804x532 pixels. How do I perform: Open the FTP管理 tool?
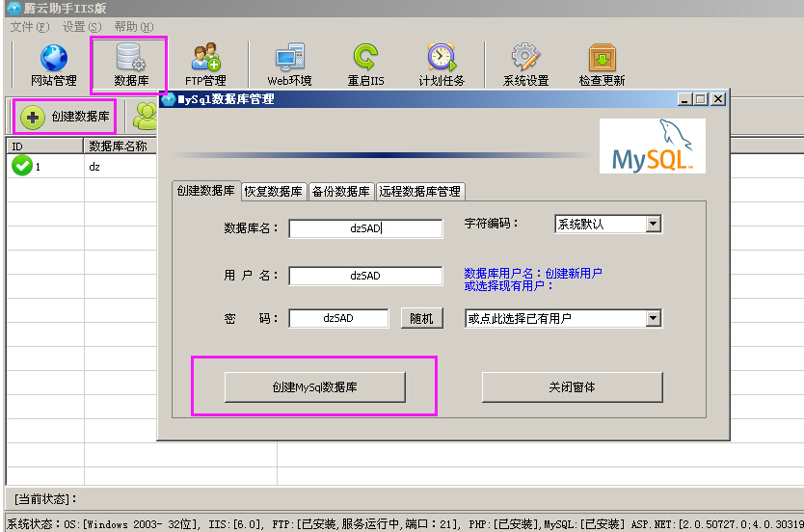(205, 66)
